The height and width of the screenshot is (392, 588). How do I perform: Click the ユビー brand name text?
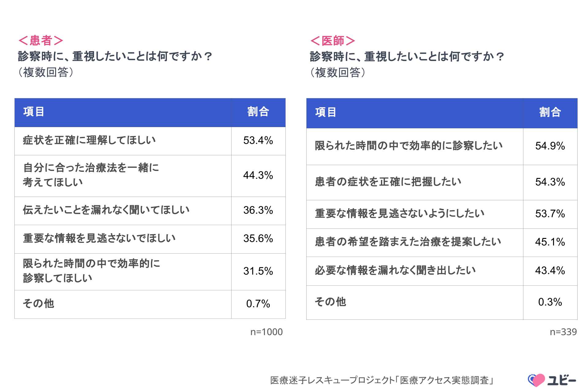click(x=562, y=380)
